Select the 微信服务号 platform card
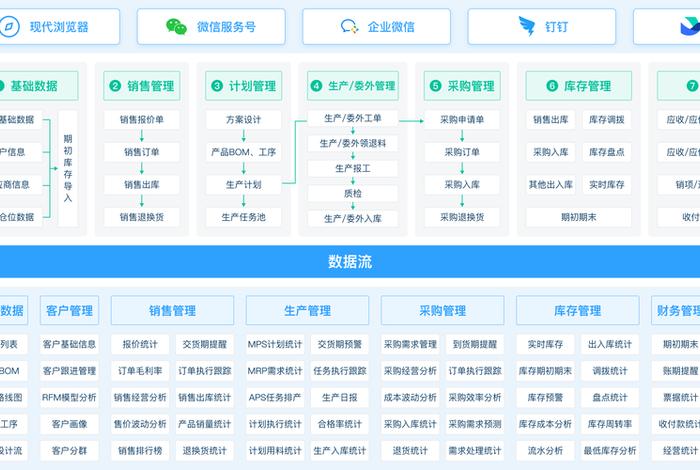Image resolution: width=700 pixels, height=470 pixels. 211,27
